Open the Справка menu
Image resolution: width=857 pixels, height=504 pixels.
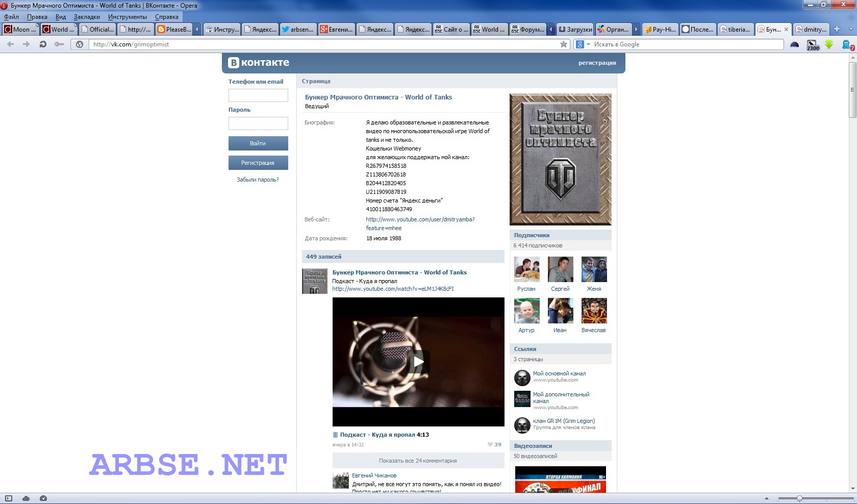tap(167, 17)
